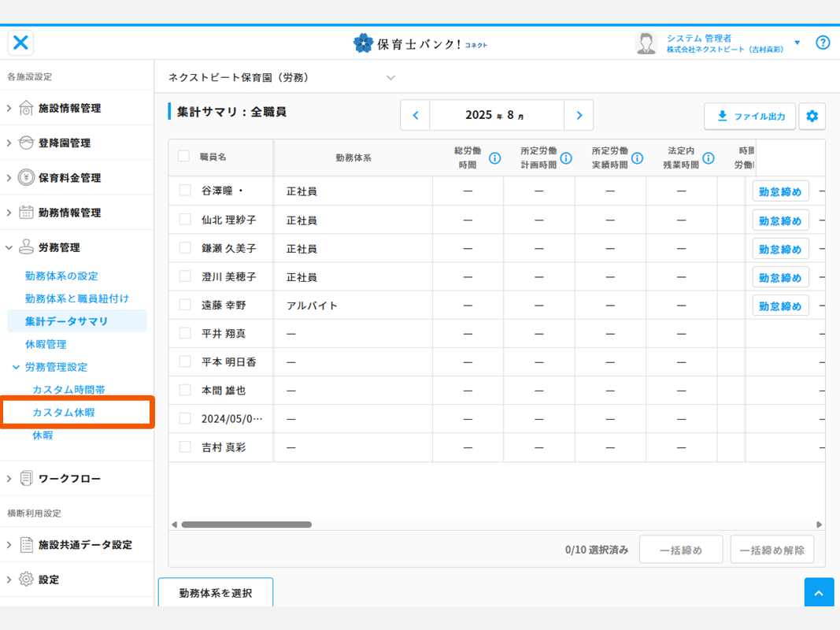Go to previous month arrow
Image resolution: width=840 pixels, height=630 pixels.
(x=416, y=116)
